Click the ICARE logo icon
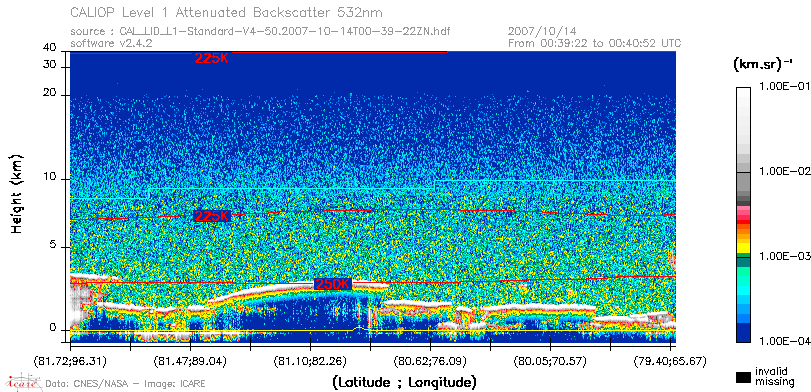Viewport: 811px width, 392px height. pos(23,382)
